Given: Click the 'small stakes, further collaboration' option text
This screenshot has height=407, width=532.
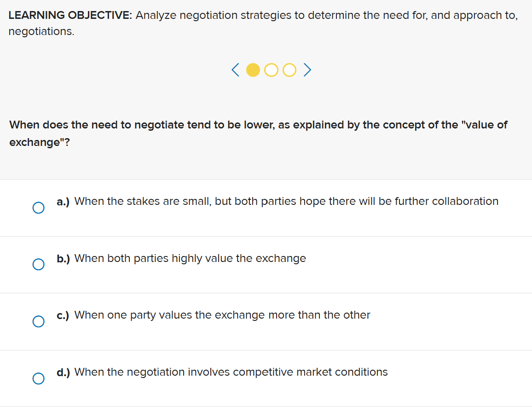Looking at the screenshot, I should pyautogui.click(x=286, y=201).
